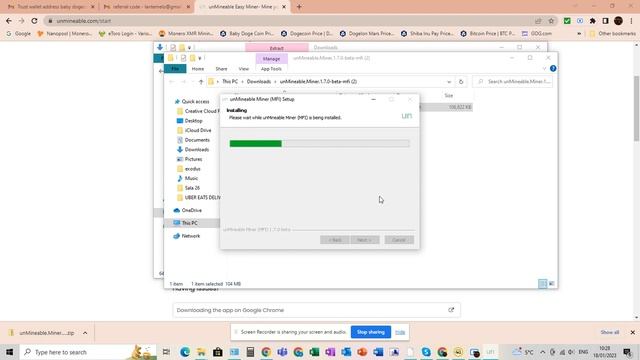This screenshot has height=360, width=640.
Task: Open the Windows Start menu
Action: pyautogui.click(x=9, y=352)
